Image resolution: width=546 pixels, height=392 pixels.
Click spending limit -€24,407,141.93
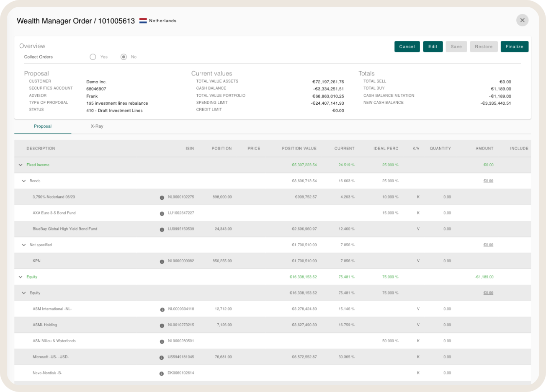[327, 103]
